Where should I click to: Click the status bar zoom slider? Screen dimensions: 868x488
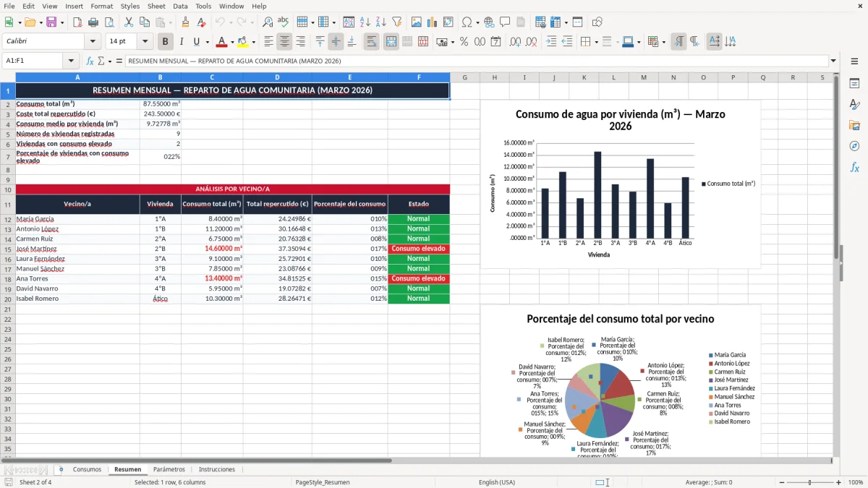click(x=809, y=482)
